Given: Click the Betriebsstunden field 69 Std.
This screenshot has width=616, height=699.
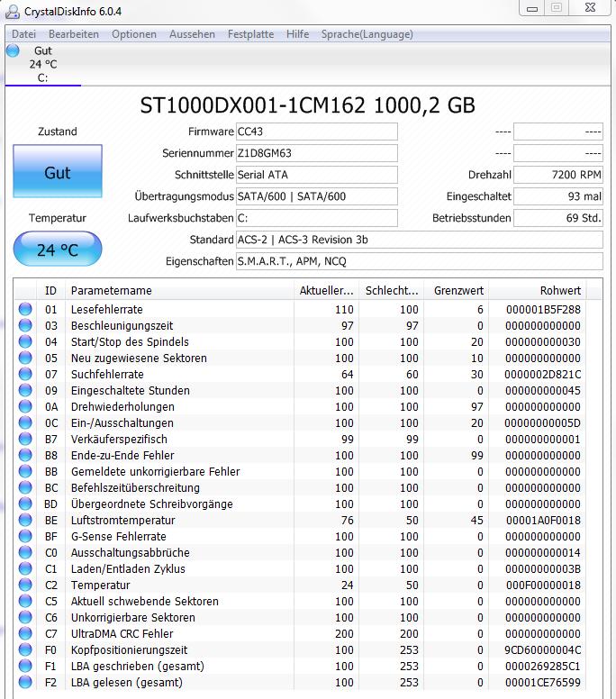Looking at the screenshot, I should (558, 218).
